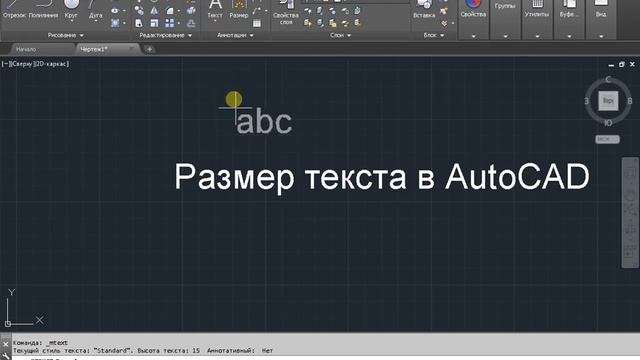This screenshot has width=640, height=360.
Task: Close the command line panel
Action: [5, 344]
